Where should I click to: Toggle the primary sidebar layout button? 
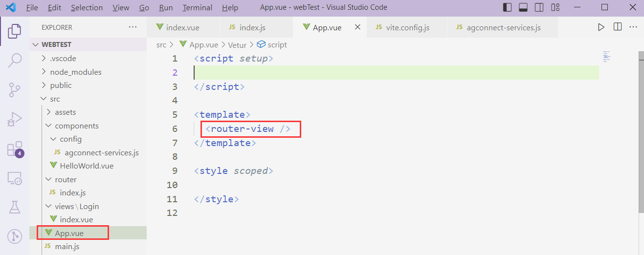(508, 7)
